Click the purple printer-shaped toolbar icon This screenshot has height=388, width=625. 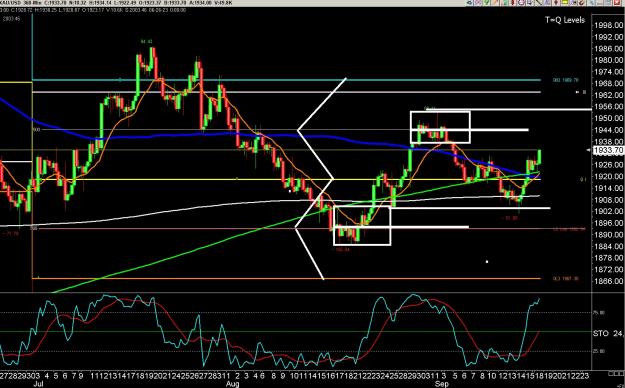pos(521,2)
